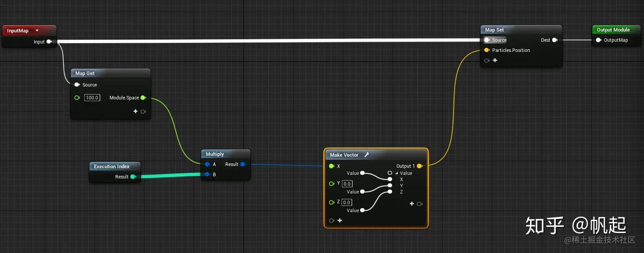Add a new pin on Map Set node
This screenshot has width=644, height=253.
pyautogui.click(x=495, y=60)
